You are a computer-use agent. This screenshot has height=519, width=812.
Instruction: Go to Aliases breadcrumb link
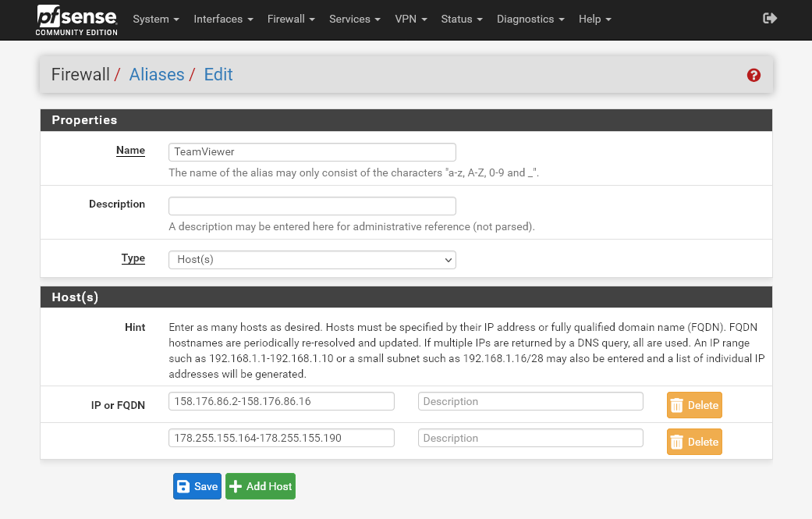[157, 75]
